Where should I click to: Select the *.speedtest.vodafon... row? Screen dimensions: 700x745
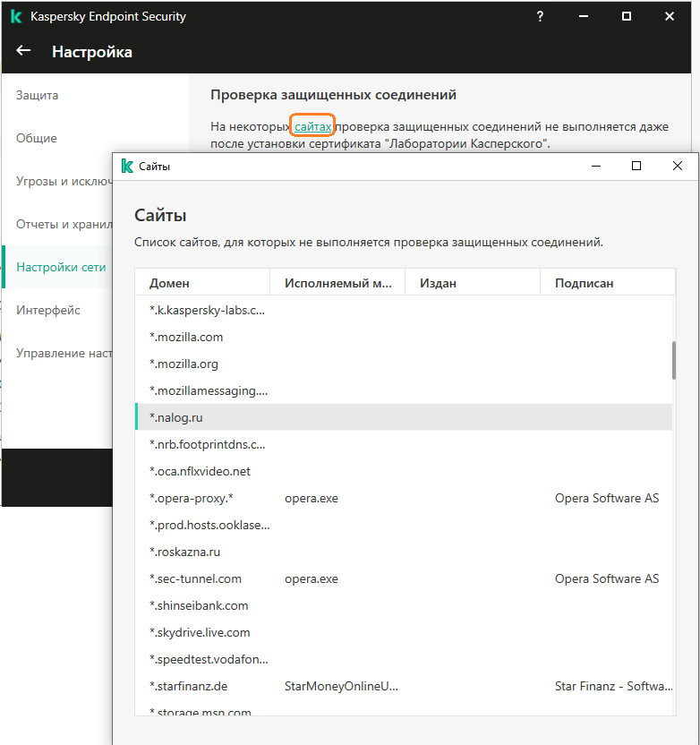point(404,659)
